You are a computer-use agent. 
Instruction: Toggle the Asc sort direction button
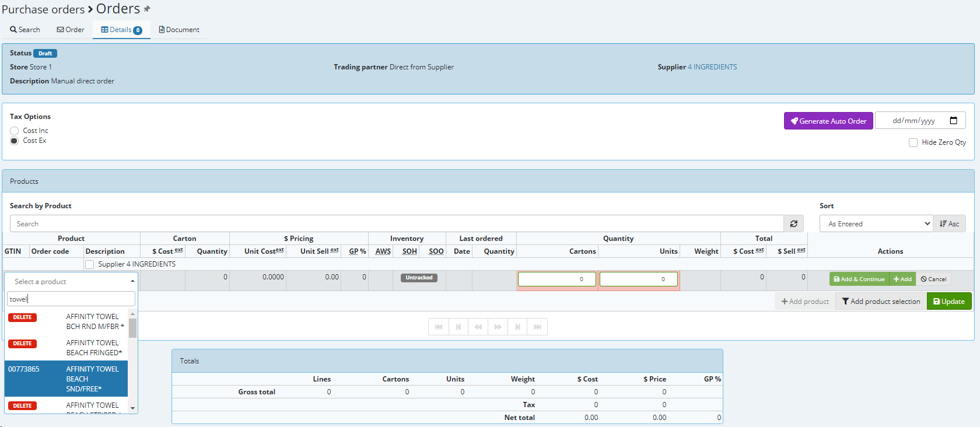950,224
